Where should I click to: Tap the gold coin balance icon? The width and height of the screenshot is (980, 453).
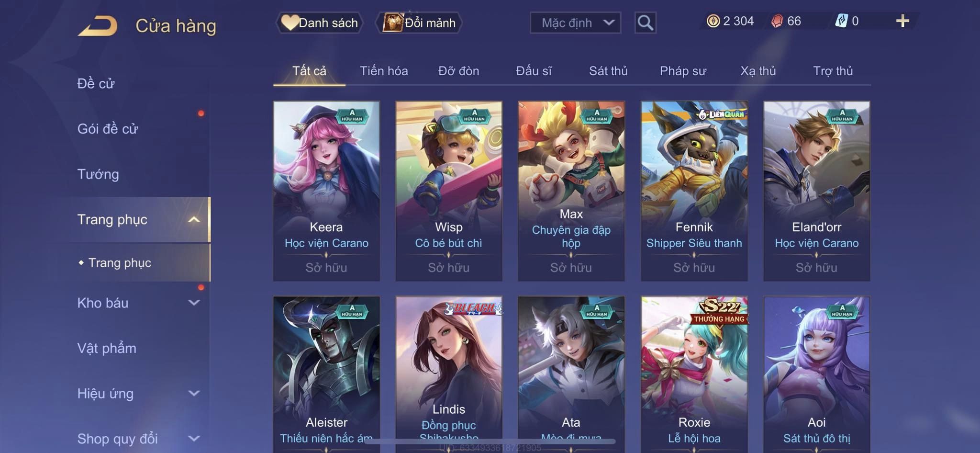(713, 21)
